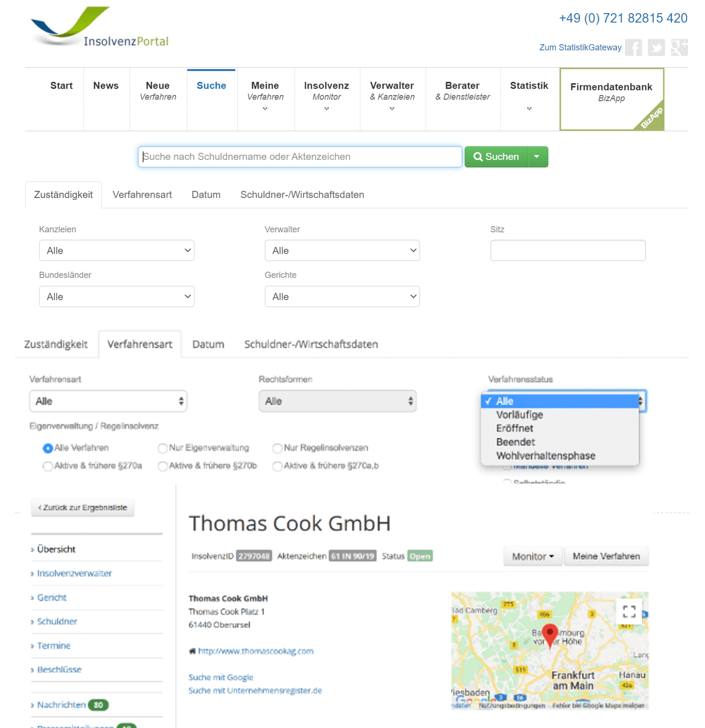Click Suche mit Unternehmensregister.de link

tap(255, 690)
